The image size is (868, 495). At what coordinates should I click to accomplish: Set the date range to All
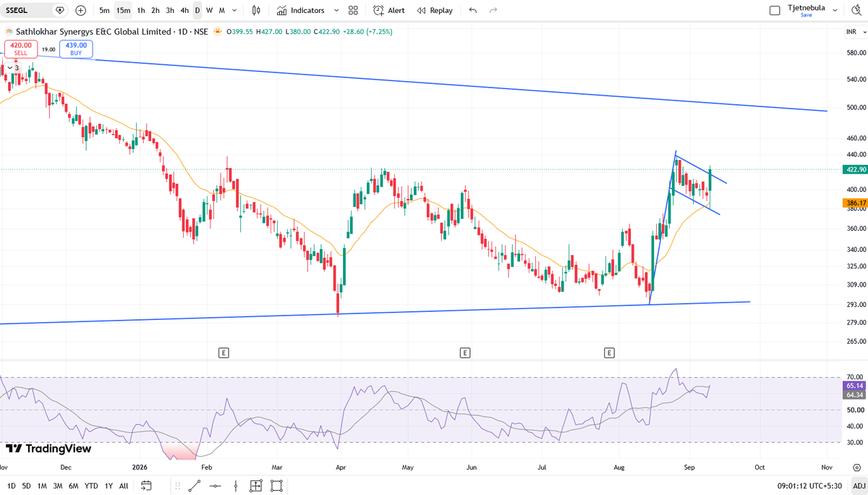124,486
